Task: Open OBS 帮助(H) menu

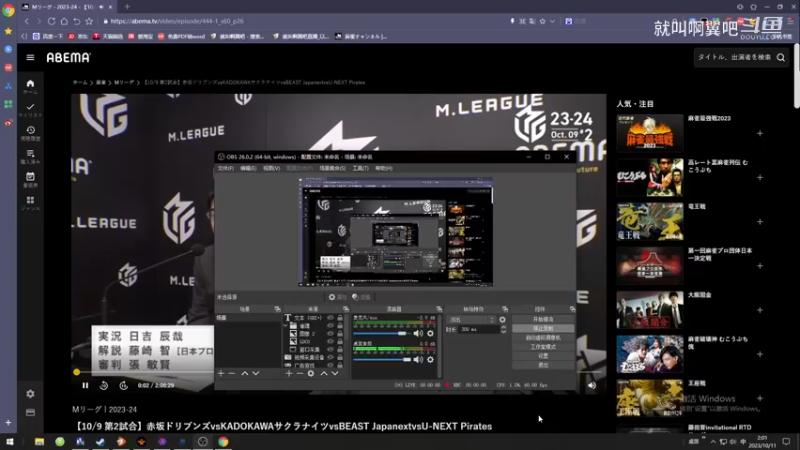Action: point(384,168)
